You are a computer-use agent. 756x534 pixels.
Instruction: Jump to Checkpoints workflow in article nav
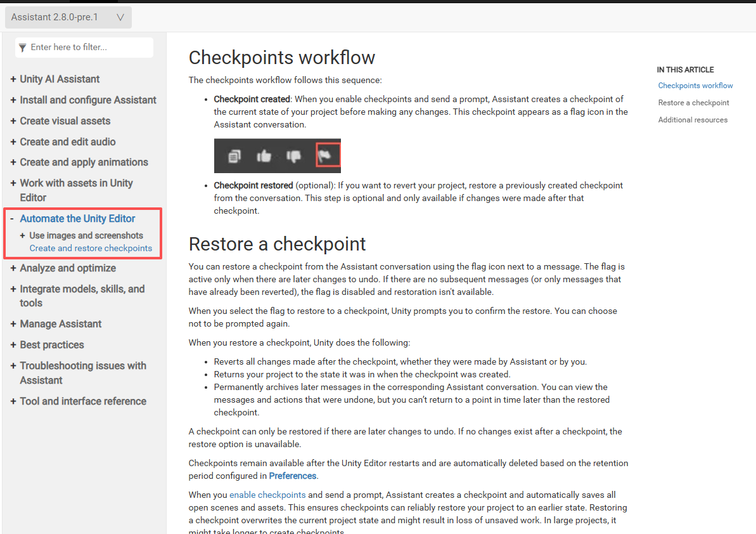tap(695, 86)
